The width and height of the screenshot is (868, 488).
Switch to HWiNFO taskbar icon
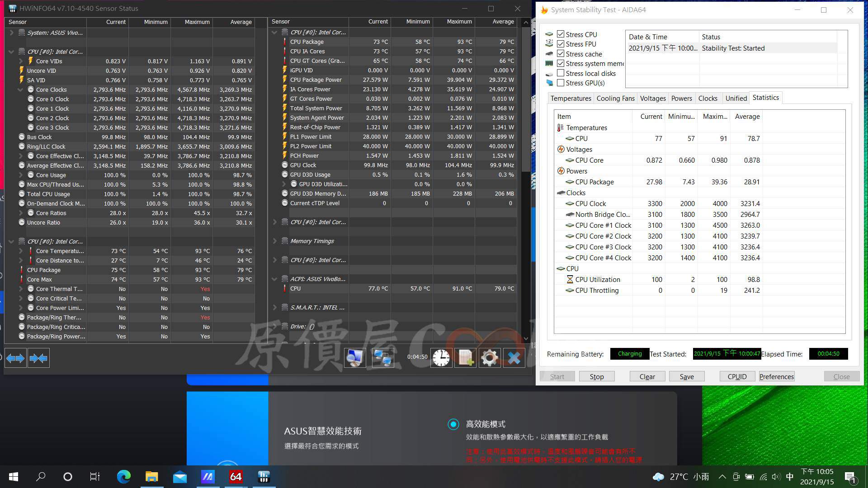tap(264, 477)
